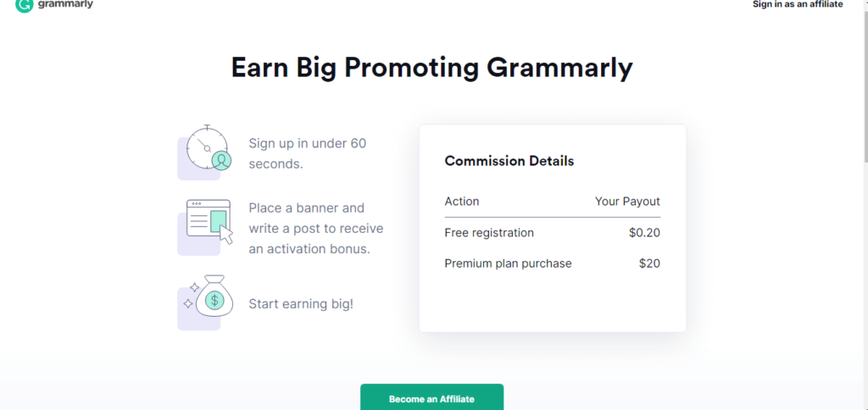Click the cursor arrow on banner icon
The height and width of the screenshot is (410, 868).
click(x=226, y=234)
